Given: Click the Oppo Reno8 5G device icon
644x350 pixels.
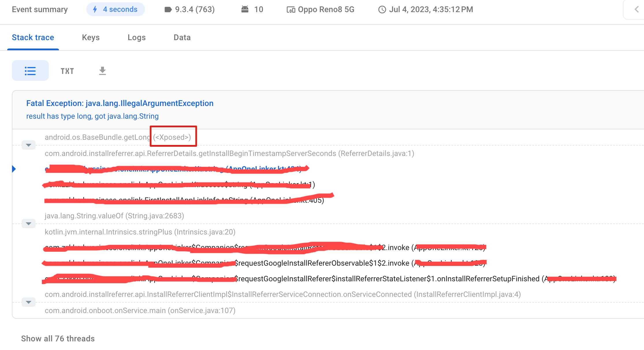Looking at the screenshot, I should [291, 10].
